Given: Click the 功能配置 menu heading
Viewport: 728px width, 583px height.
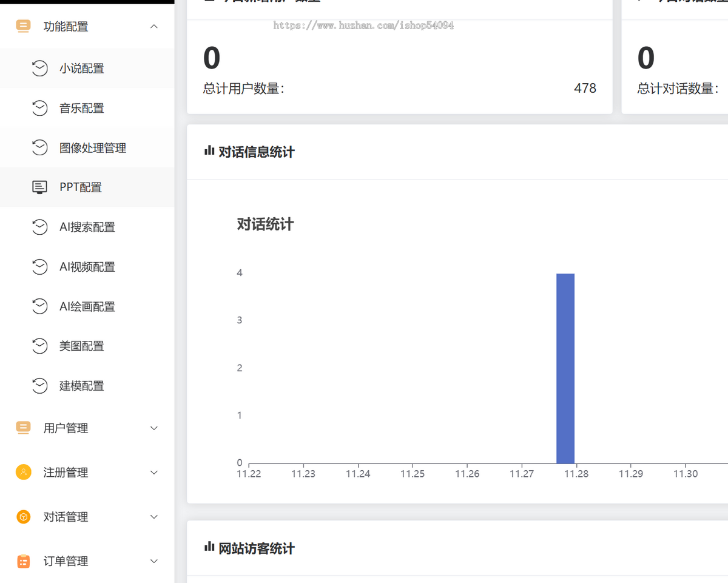Looking at the screenshot, I should (66, 26).
